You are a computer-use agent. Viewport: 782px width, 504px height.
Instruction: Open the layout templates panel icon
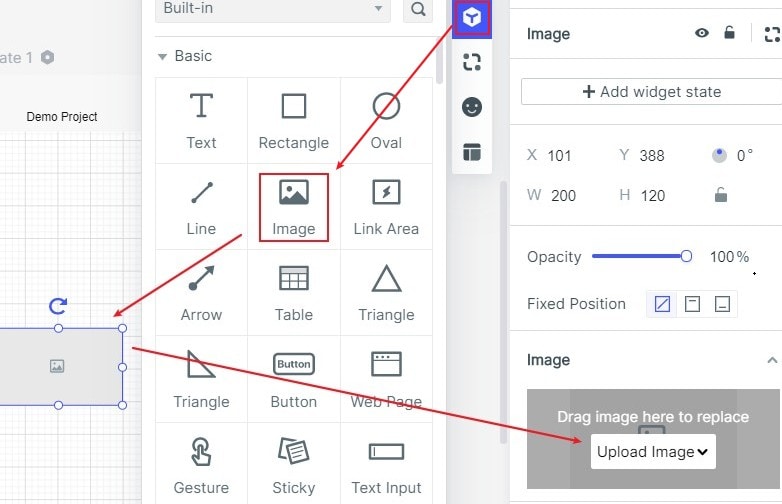(x=472, y=152)
